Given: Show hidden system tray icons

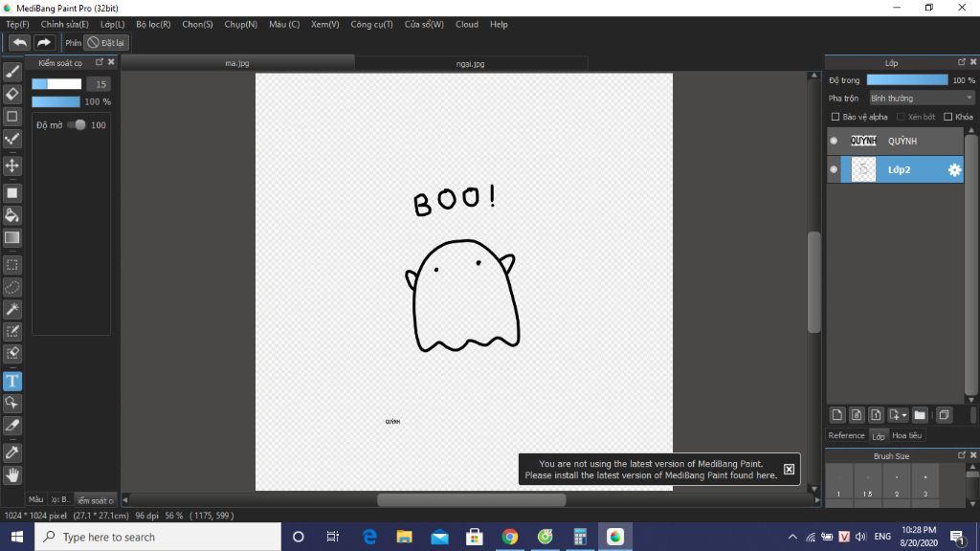Looking at the screenshot, I should pyautogui.click(x=792, y=537).
